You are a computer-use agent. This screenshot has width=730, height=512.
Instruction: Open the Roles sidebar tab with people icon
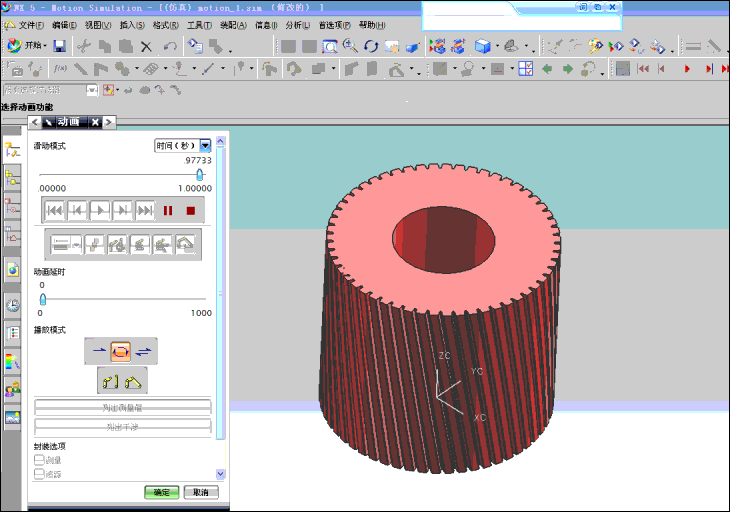point(13,389)
